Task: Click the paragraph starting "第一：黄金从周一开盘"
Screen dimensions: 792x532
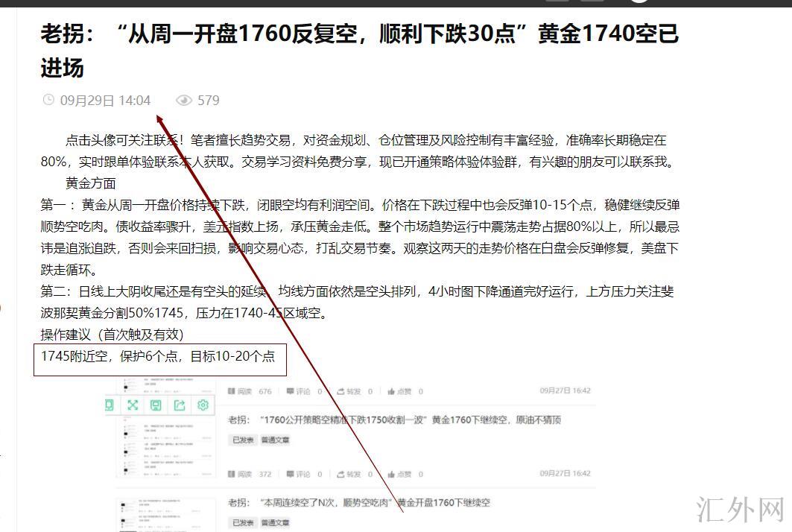Action: click(x=360, y=237)
